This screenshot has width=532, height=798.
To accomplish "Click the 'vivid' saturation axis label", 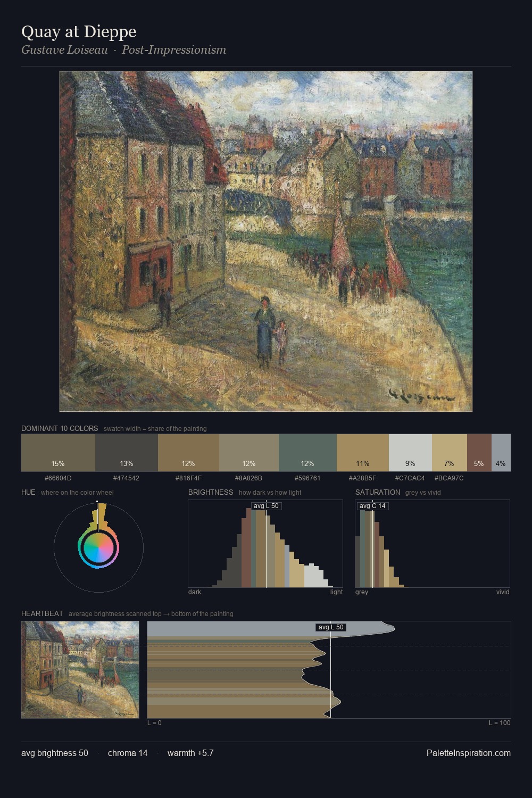I will (503, 592).
